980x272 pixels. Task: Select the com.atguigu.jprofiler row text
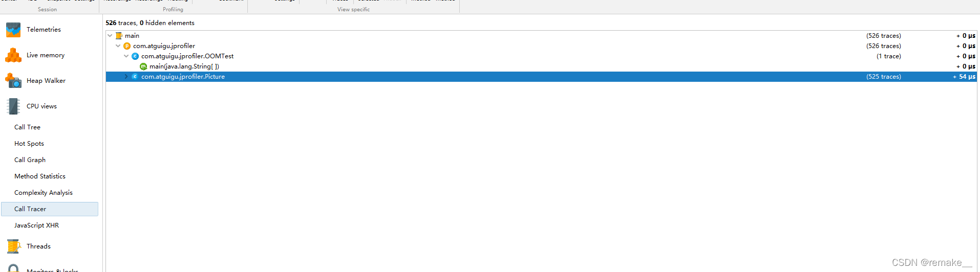164,46
